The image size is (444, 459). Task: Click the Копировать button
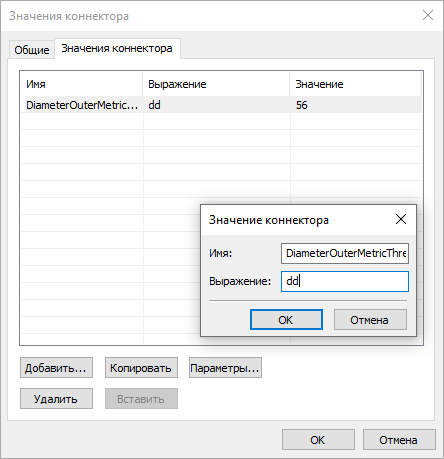pos(141,368)
